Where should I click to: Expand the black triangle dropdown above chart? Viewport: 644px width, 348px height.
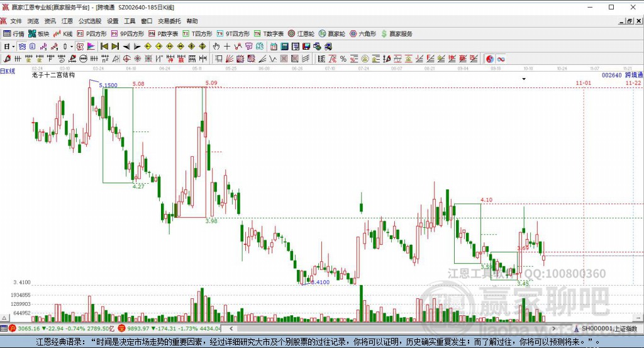click(x=523, y=79)
